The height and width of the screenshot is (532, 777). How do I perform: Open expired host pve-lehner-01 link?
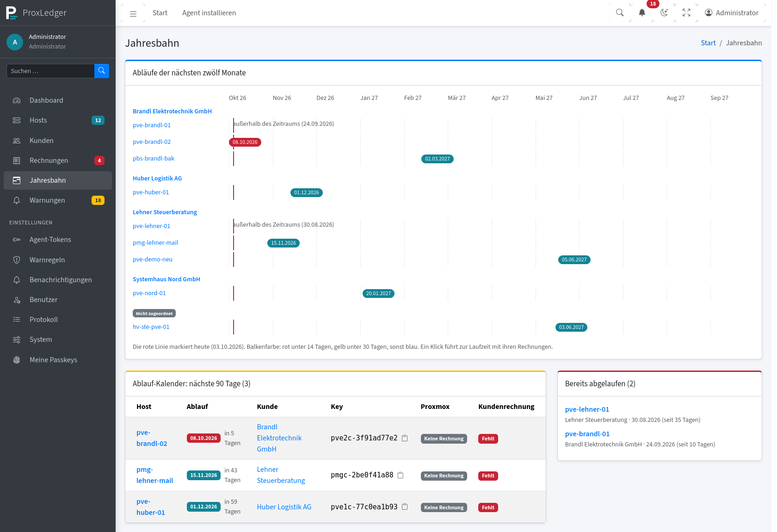587,409
